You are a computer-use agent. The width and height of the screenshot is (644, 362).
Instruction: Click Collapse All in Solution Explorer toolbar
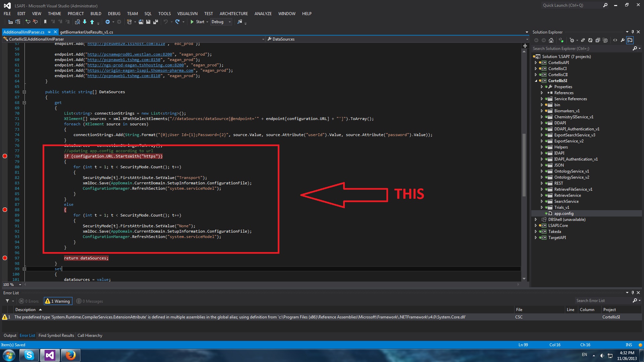tap(598, 40)
